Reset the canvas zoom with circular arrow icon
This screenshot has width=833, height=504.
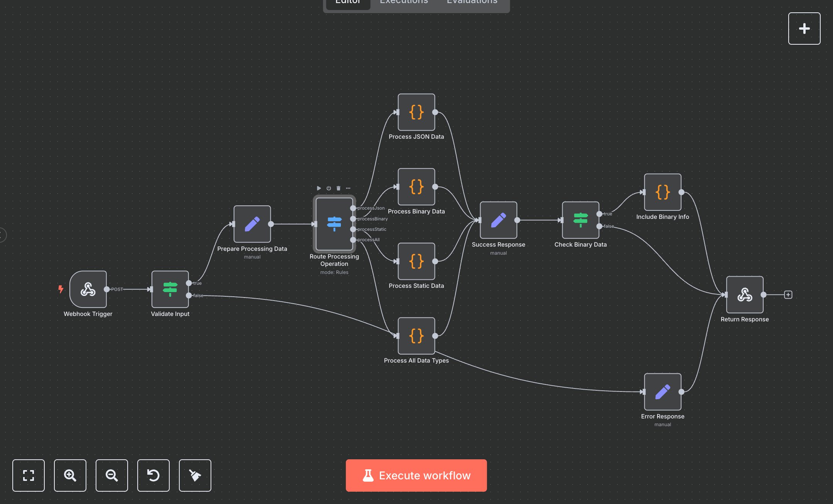coord(153,475)
